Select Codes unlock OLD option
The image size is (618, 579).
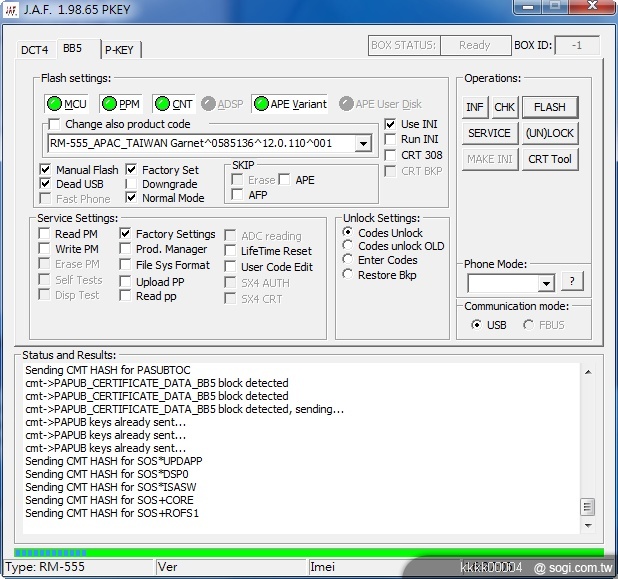click(348, 245)
